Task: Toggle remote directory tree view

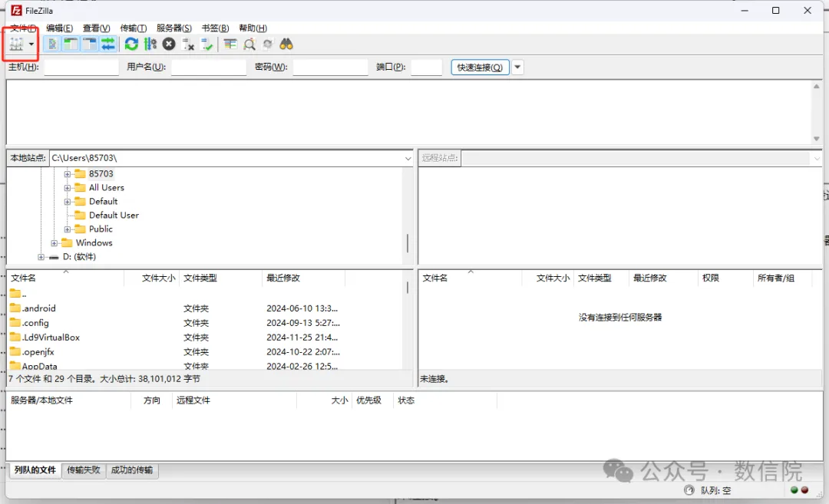Action: (x=90, y=44)
